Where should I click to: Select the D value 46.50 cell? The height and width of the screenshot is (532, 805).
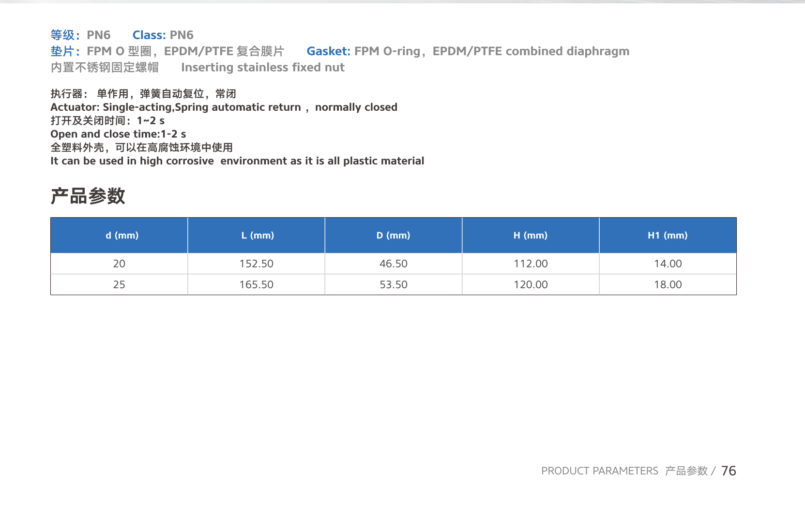click(x=394, y=264)
